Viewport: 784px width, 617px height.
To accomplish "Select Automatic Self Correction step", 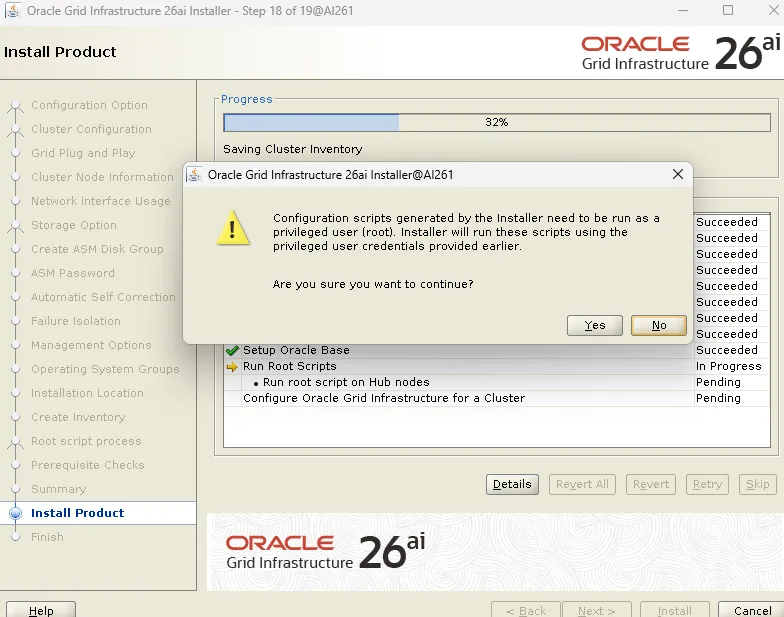I will [103, 297].
